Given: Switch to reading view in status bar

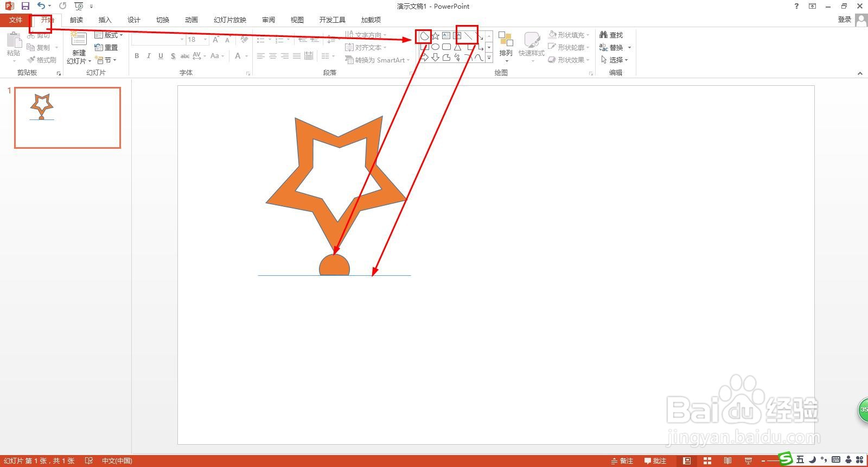Looking at the screenshot, I should coord(727,461).
